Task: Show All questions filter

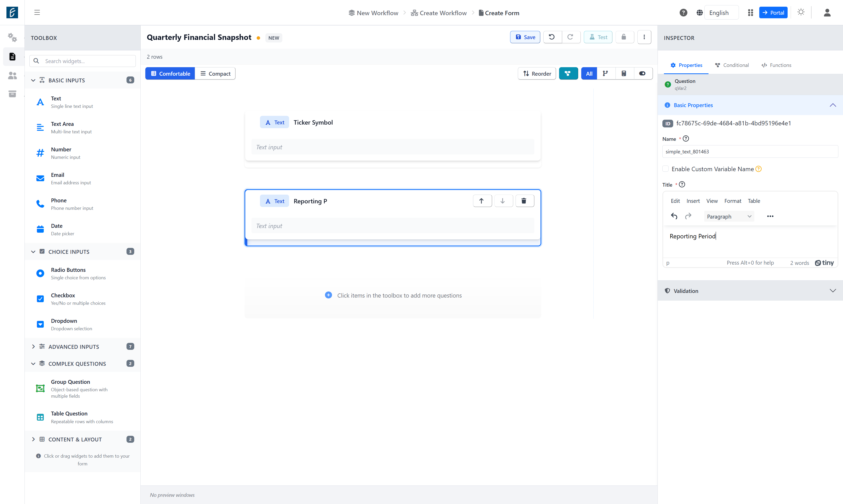Action: tap(589, 73)
